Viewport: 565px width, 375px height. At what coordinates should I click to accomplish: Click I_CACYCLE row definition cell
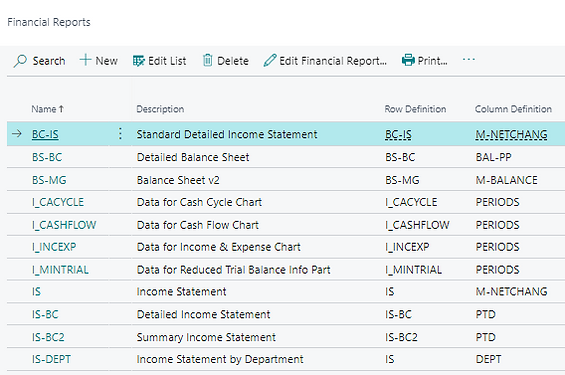[x=411, y=202]
